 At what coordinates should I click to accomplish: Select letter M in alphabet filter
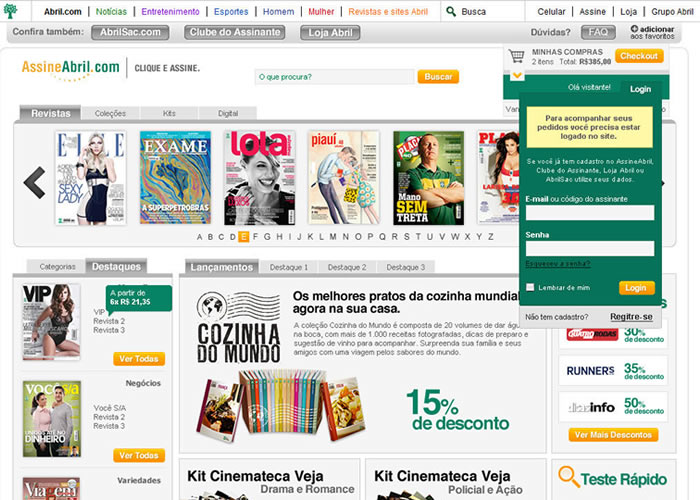333,237
